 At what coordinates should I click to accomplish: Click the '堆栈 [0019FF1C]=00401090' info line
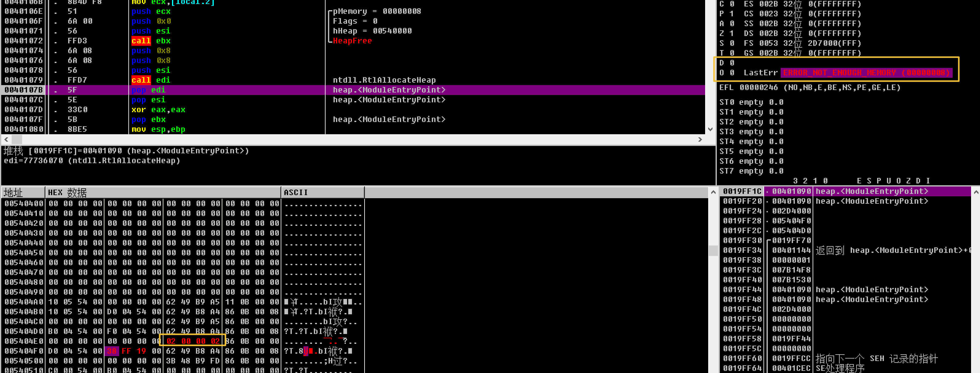tap(126, 151)
